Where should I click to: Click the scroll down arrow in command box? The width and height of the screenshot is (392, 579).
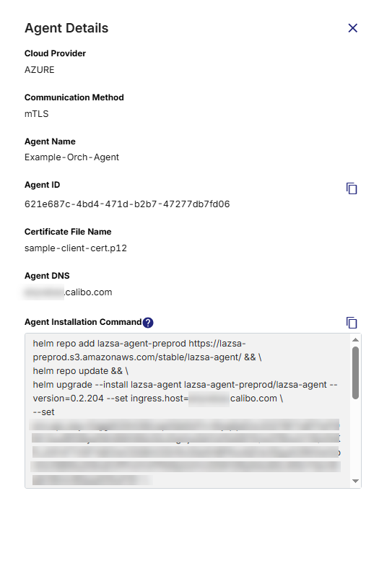pyautogui.click(x=355, y=481)
